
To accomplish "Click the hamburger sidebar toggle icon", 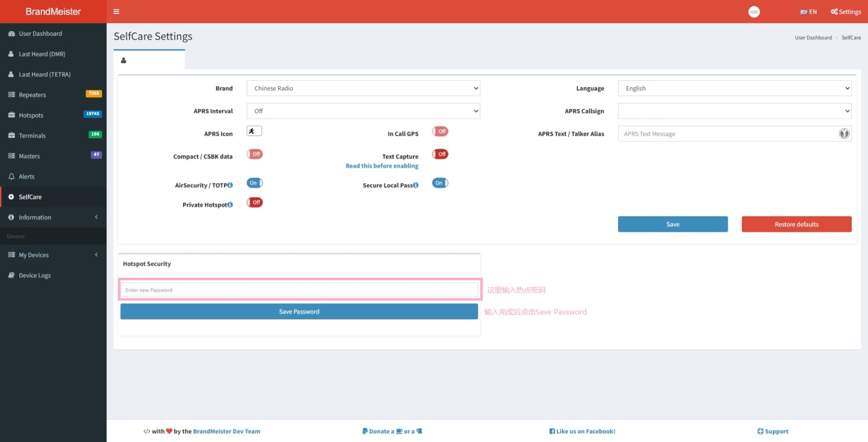I will coord(116,11).
